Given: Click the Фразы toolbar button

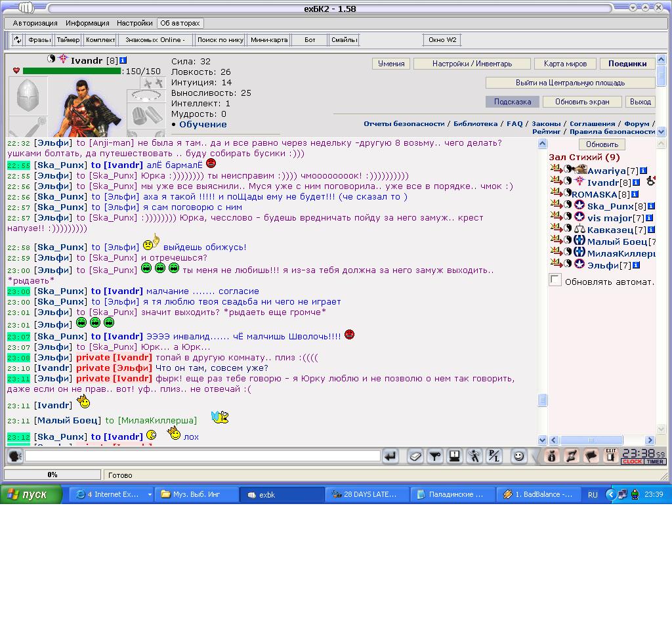Looking at the screenshot, I should pos(39,40).
